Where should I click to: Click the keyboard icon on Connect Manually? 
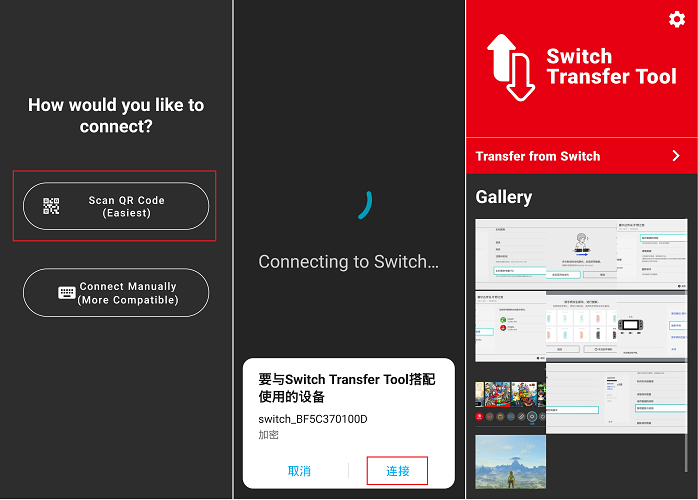tap(67, 293)
